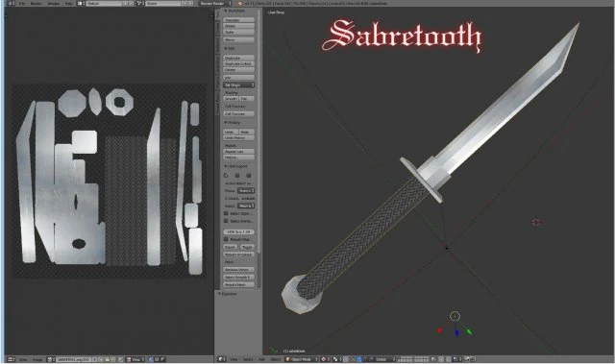The image size is (615, 364).
Task: Click the image browse icon in UV editor
Action: [50, 359]
